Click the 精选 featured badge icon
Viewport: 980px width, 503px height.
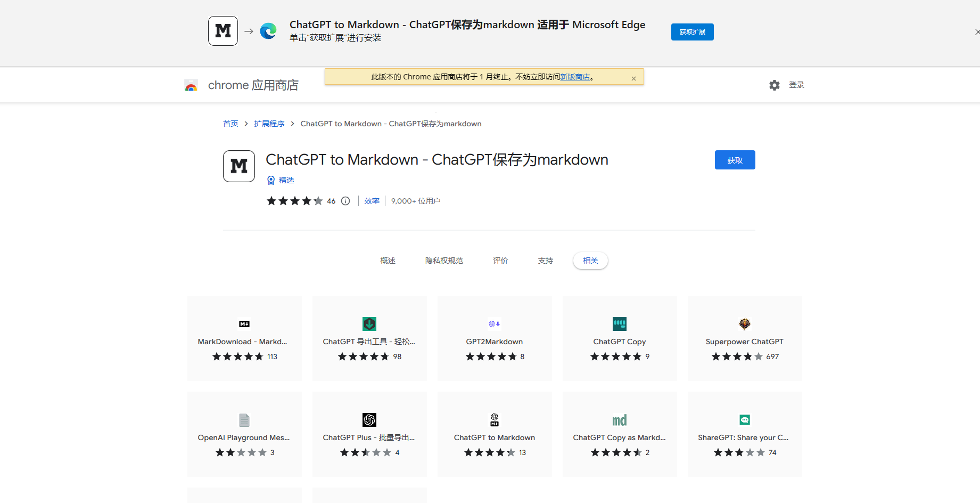coord(271,180)
